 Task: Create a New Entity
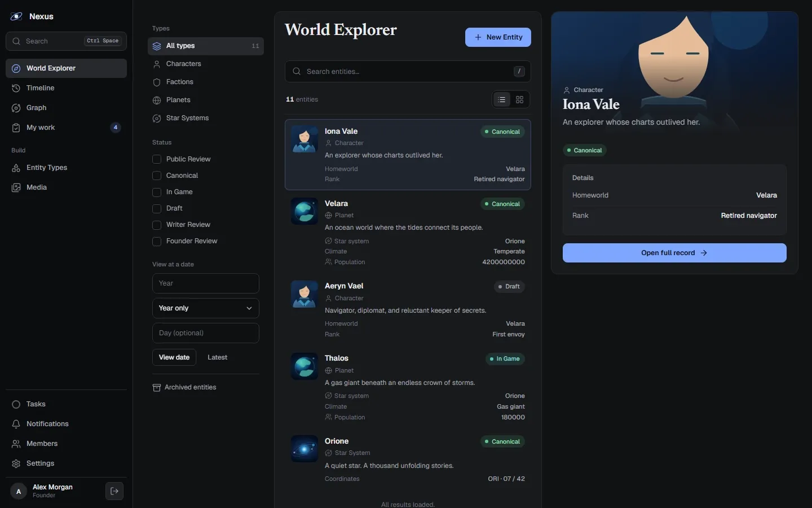tap(498, 37)
